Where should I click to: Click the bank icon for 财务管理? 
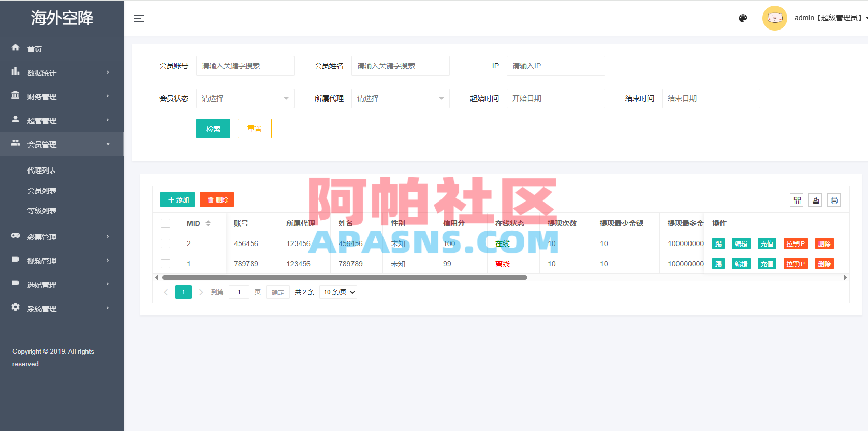(x=16, y=95)
